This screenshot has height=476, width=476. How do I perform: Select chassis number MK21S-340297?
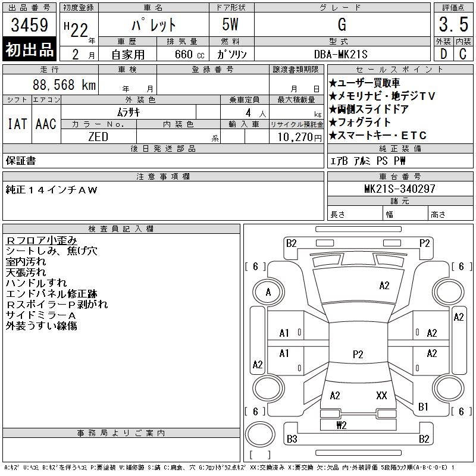(x=400, y=189)
